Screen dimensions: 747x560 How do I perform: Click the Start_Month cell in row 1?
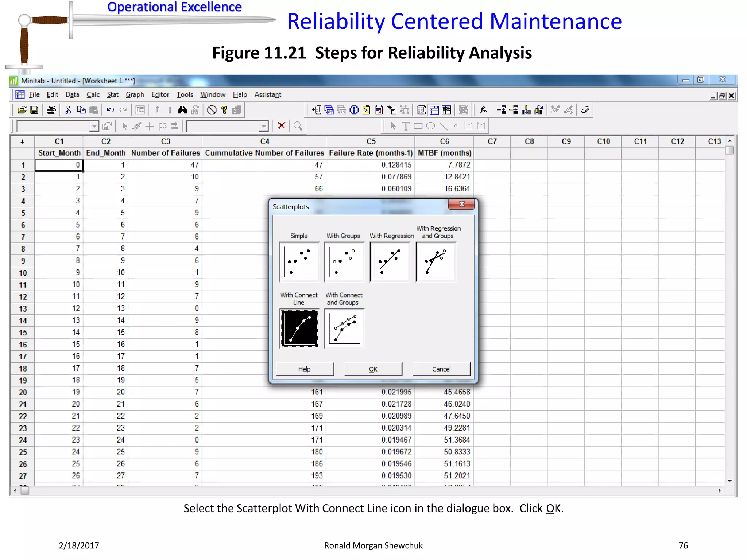click(59, 165)
